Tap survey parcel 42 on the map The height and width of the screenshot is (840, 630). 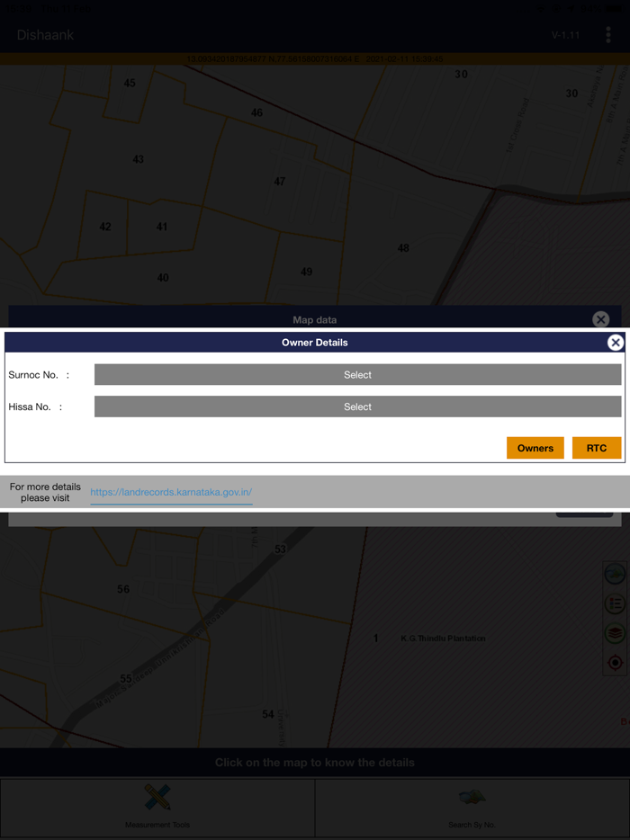105,227
